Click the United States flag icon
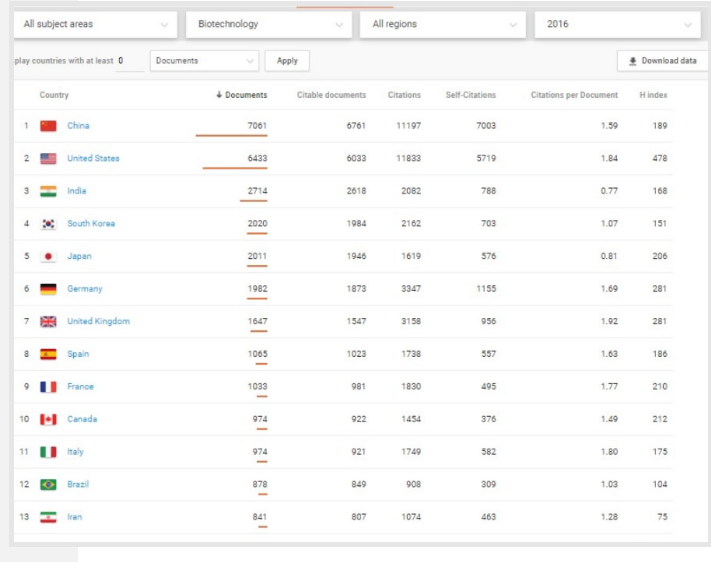Image resolution: width=711 pixels, height=562 pixels. pyautogui.click(x=48, y=158)
